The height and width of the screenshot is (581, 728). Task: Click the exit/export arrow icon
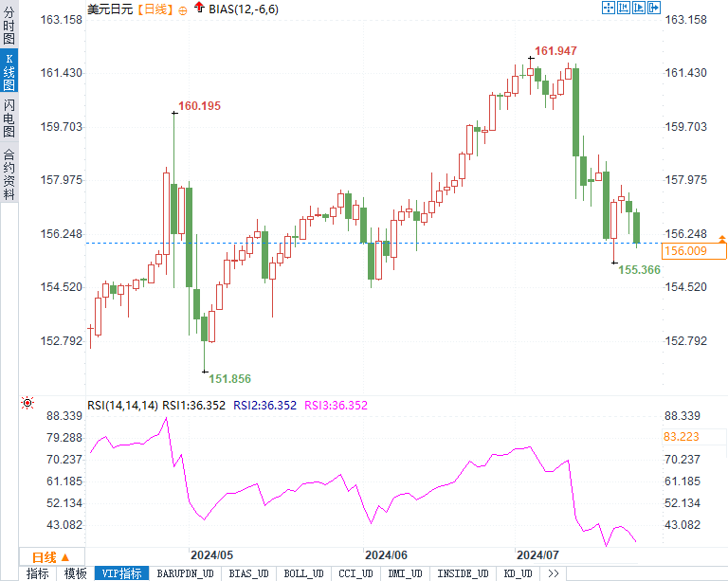tap(654, 8)
